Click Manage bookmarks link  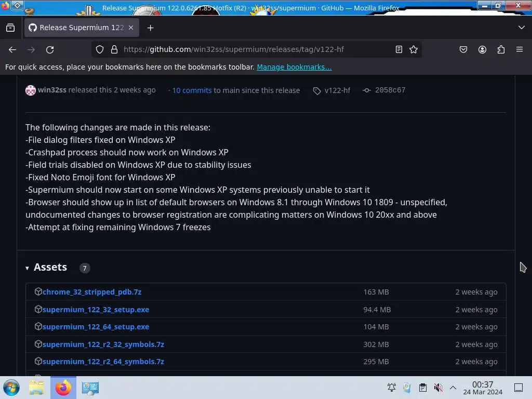tap(294, 67)
